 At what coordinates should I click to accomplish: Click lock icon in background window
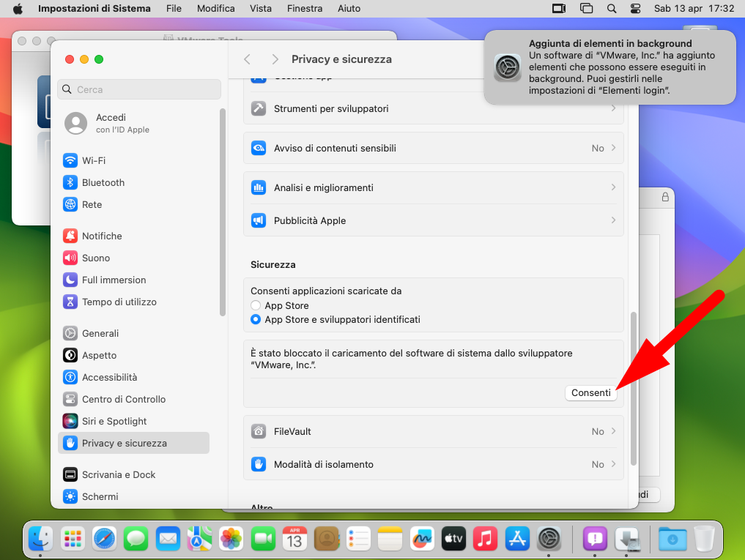point(665,197)
